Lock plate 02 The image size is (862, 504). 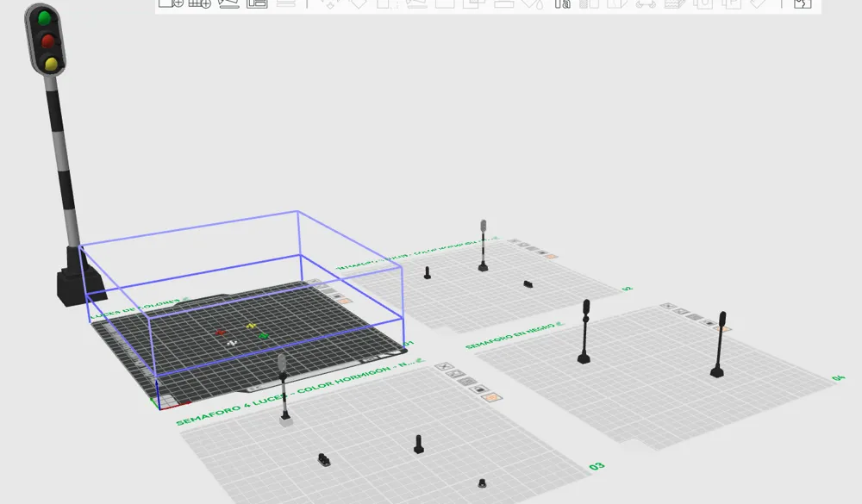click(542, 252)
